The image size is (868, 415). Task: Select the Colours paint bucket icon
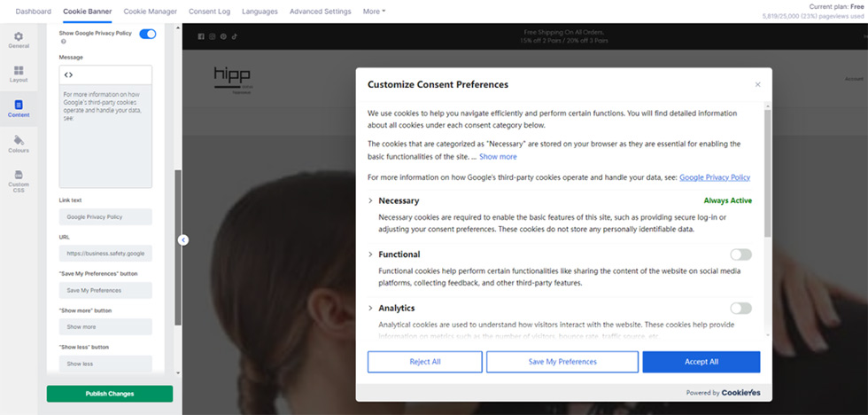[x=19, y=140]
